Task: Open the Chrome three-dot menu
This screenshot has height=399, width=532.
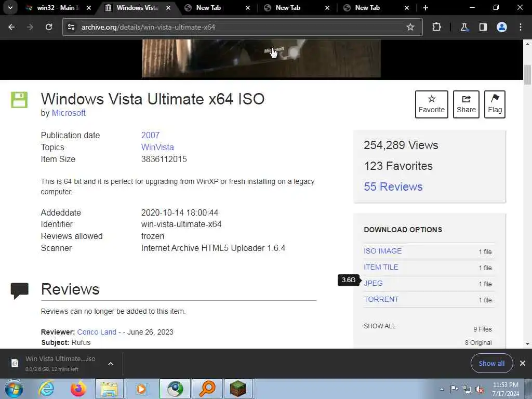Action: (521, 27)
